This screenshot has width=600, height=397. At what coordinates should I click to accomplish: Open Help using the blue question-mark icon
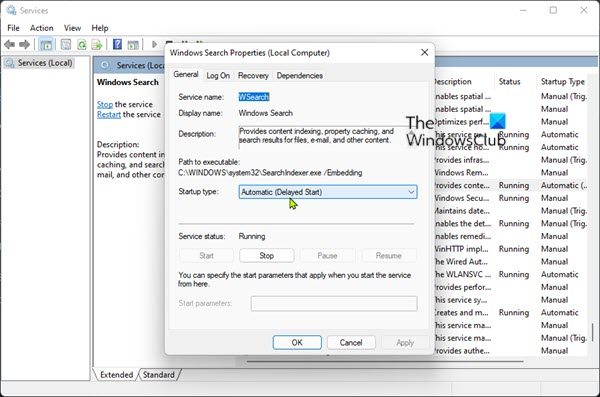pos(117,44)
